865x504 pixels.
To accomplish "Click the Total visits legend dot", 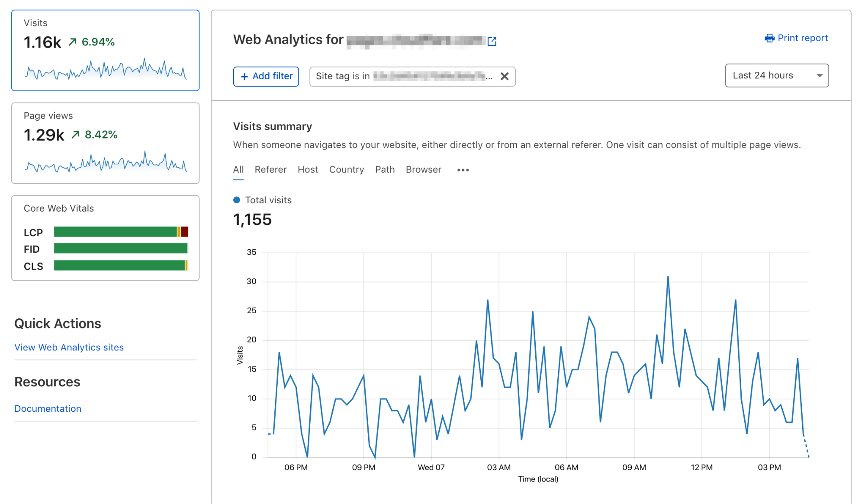I will 237,200.
